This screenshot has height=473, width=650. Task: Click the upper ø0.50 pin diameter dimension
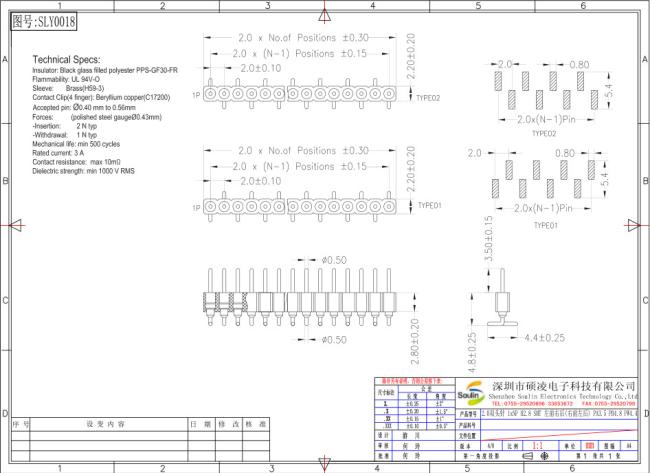click(x=334, y=260)
